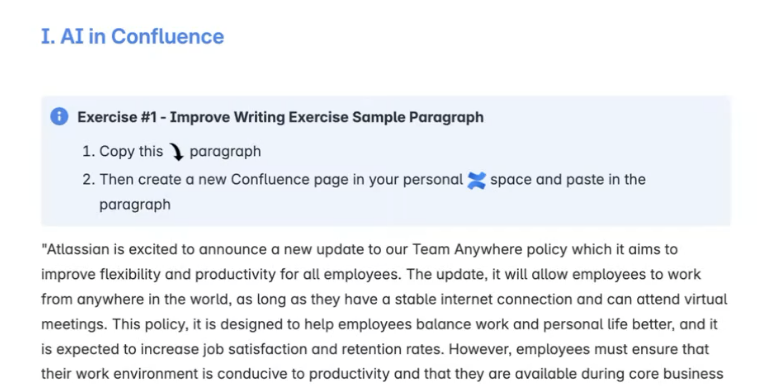Select the "I. AI in Confluence" heading
Viewport: 770px width, 388px height.
click(133, 36)
